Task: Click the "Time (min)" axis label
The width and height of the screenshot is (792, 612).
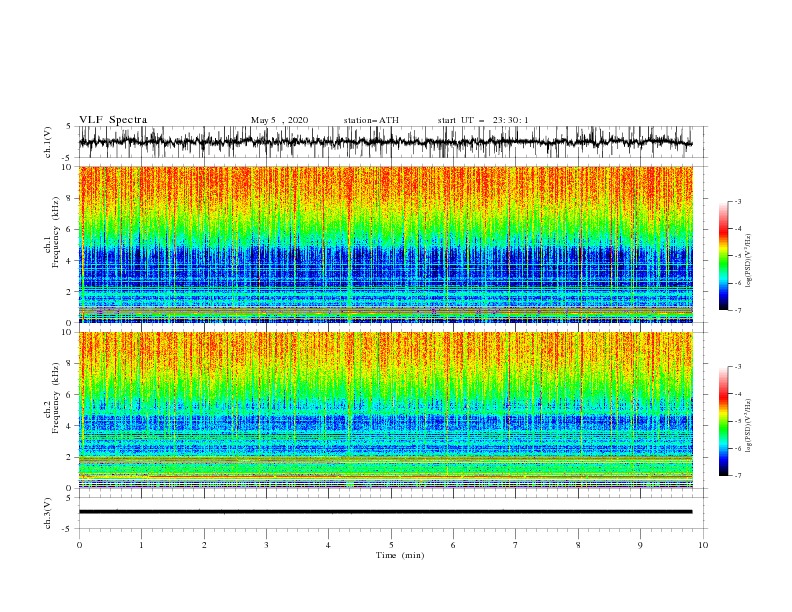Action: click(400, 555)
